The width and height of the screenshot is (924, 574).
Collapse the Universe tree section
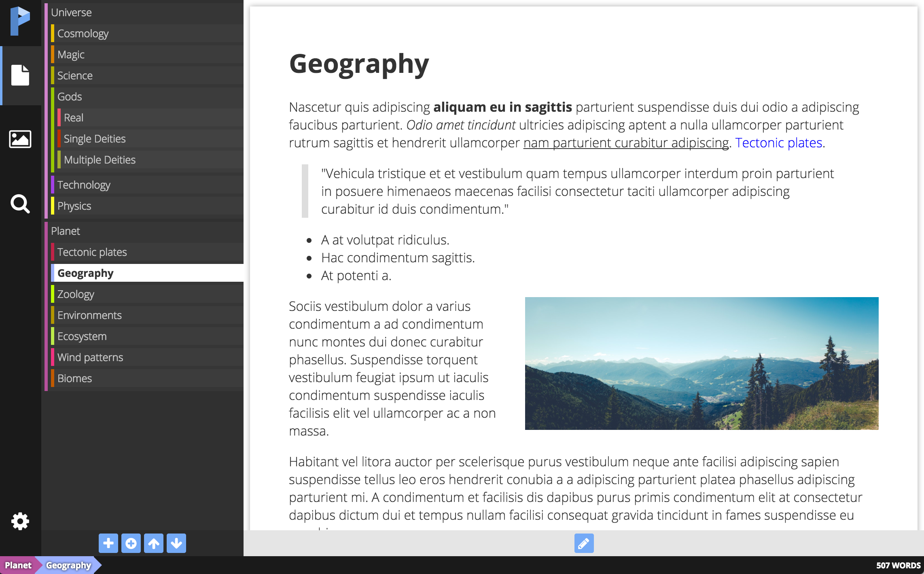coord(71,13)
